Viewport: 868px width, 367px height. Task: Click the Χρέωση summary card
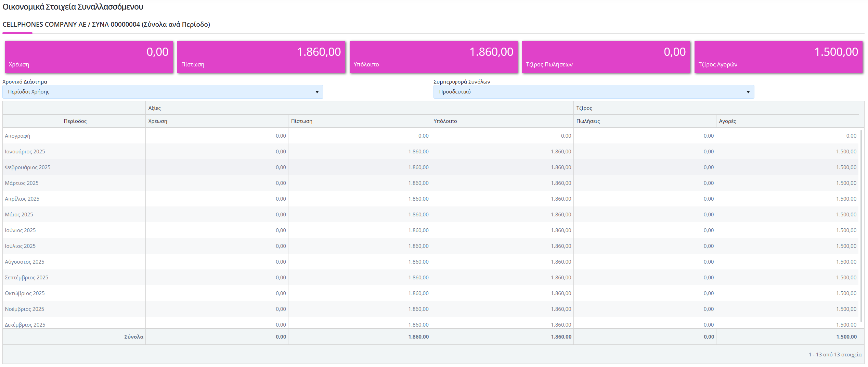[x=89, y=57]
